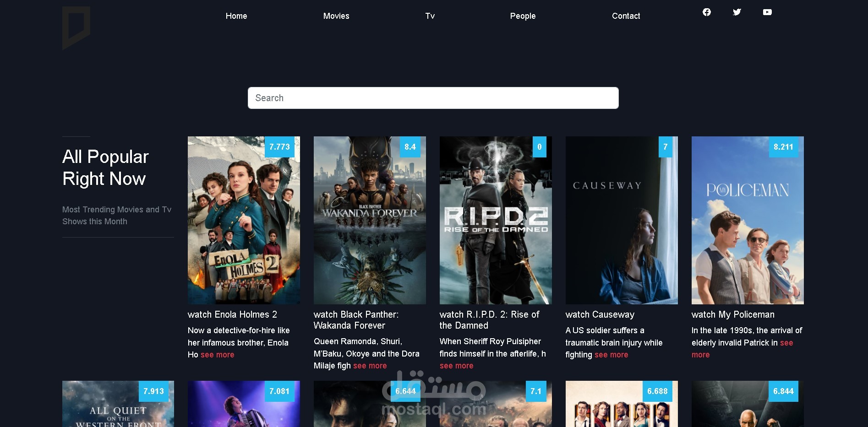Click the 7.773 rating badge
The image size is (868, 427).
point(279,147)
